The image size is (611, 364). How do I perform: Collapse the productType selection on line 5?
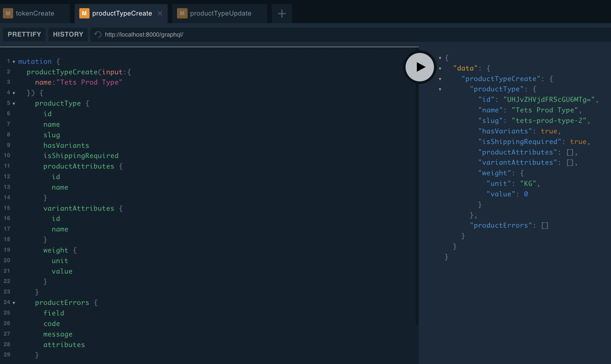click(14, 103)
